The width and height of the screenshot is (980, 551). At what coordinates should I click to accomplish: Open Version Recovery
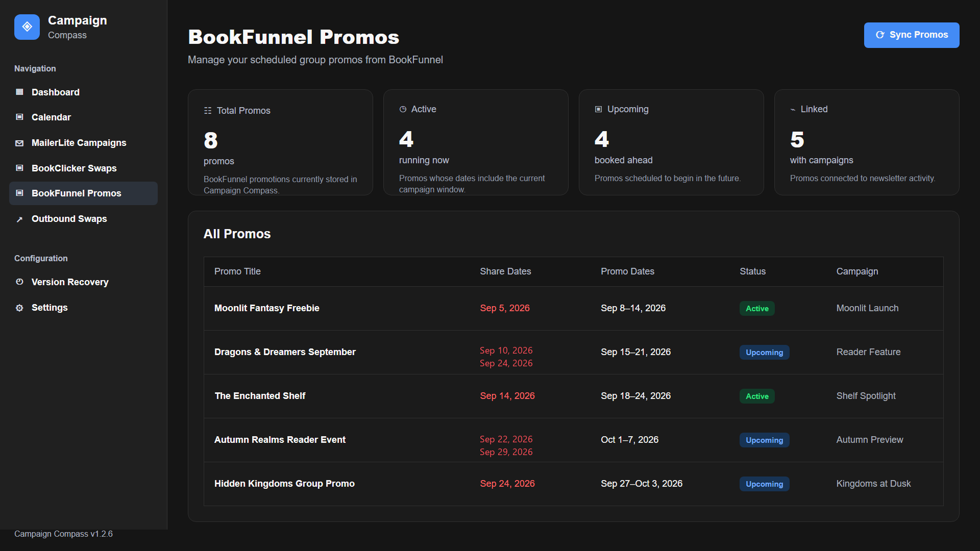pos(83,282)
